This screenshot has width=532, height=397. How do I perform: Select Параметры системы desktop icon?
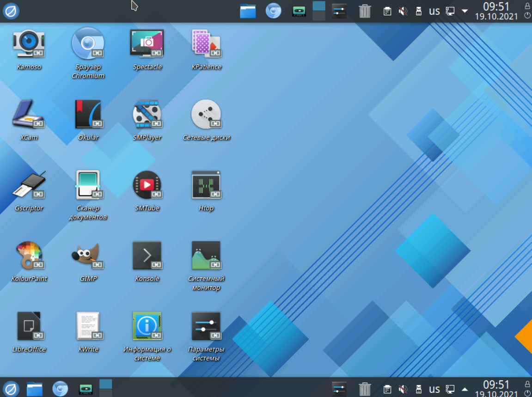(x=206, y=326)
